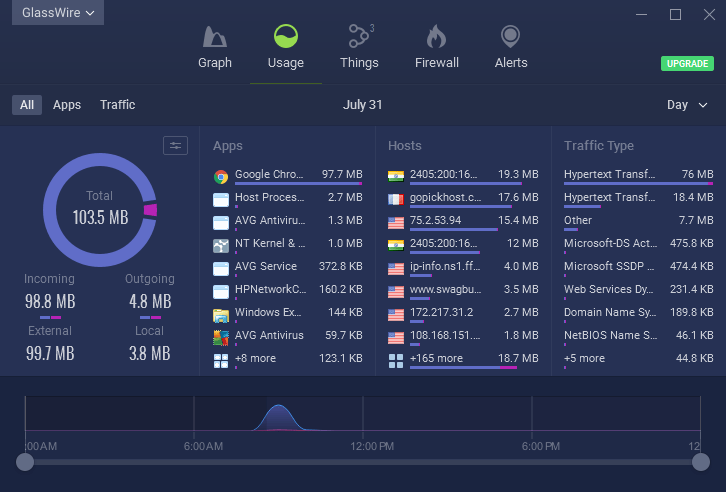Click US flag beside 172.217.31.2
The width and height of the screenshot is (726, 492).
click(396, 315)
